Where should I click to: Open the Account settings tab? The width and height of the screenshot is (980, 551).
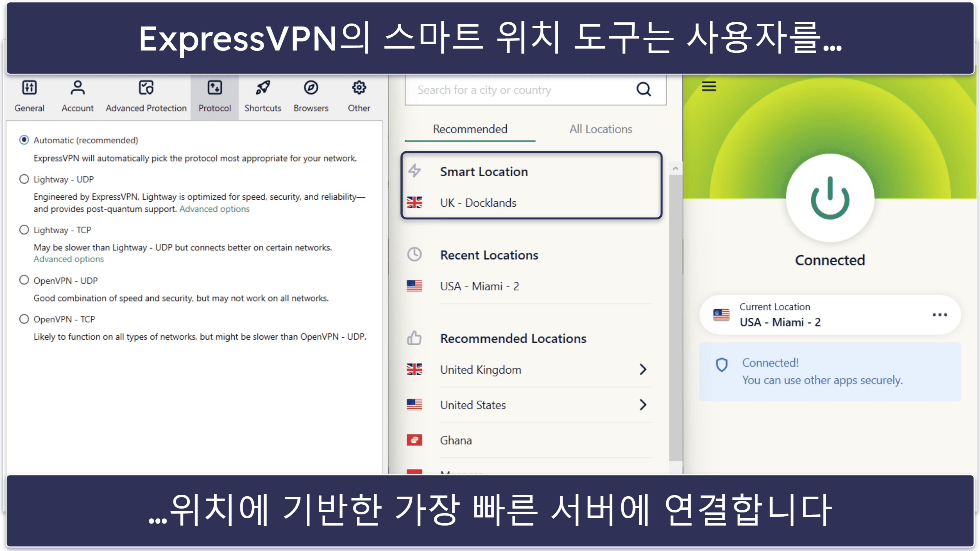(77, 97)
